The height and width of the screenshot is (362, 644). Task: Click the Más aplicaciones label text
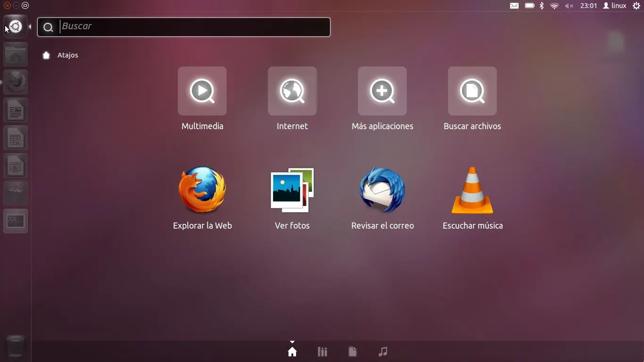click(382, 126)
